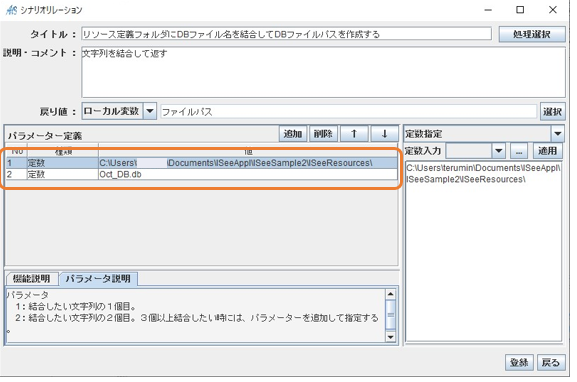This screenshot has width=577, height=382.
Task: Click the 追加 parameter button
Action: pos(293,134)
